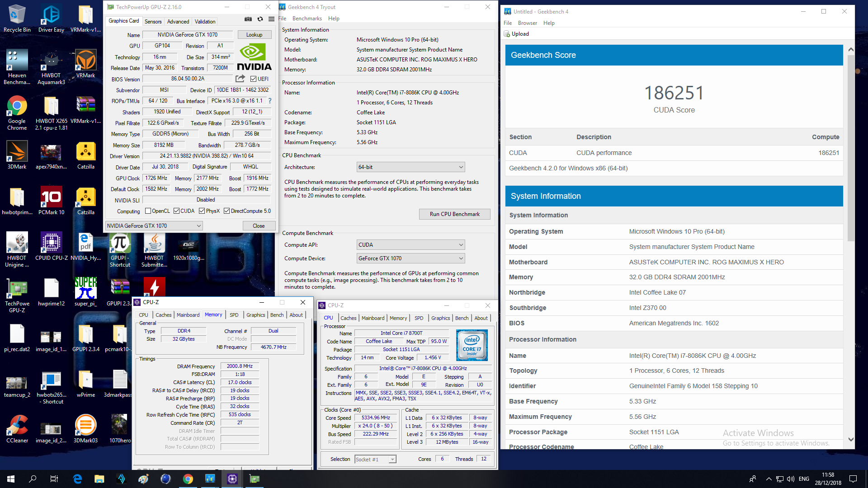Click the Windows Start button
The width and height of the screenshot is (868, 488).
11,479
